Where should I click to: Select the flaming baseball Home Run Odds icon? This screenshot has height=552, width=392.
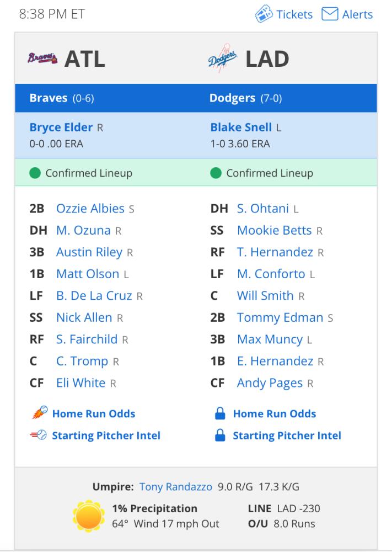40,413
